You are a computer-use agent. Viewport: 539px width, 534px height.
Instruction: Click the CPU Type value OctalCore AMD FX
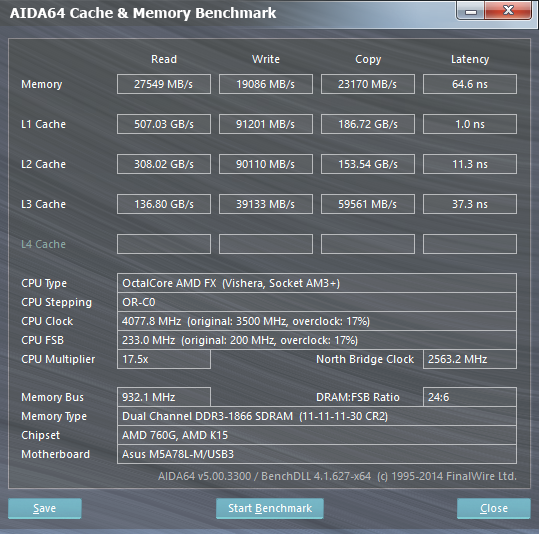317,283
